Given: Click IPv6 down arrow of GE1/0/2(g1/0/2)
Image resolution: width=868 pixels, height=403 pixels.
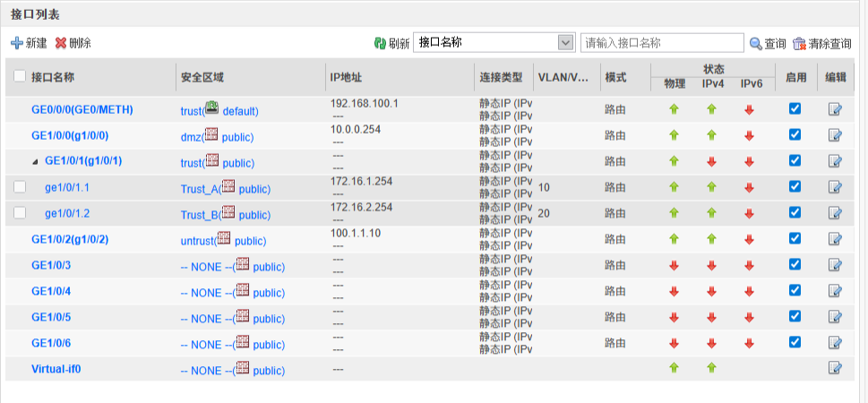Looking at the screenshot, I should [x=750, y=240].
